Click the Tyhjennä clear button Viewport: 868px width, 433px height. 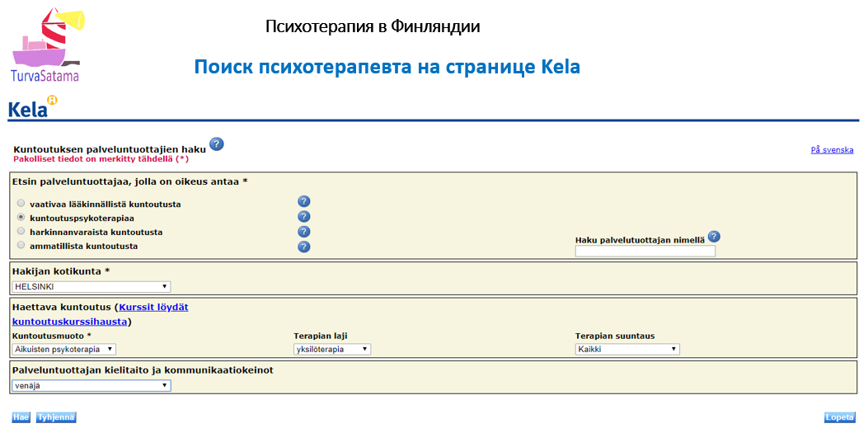[56, 417]
